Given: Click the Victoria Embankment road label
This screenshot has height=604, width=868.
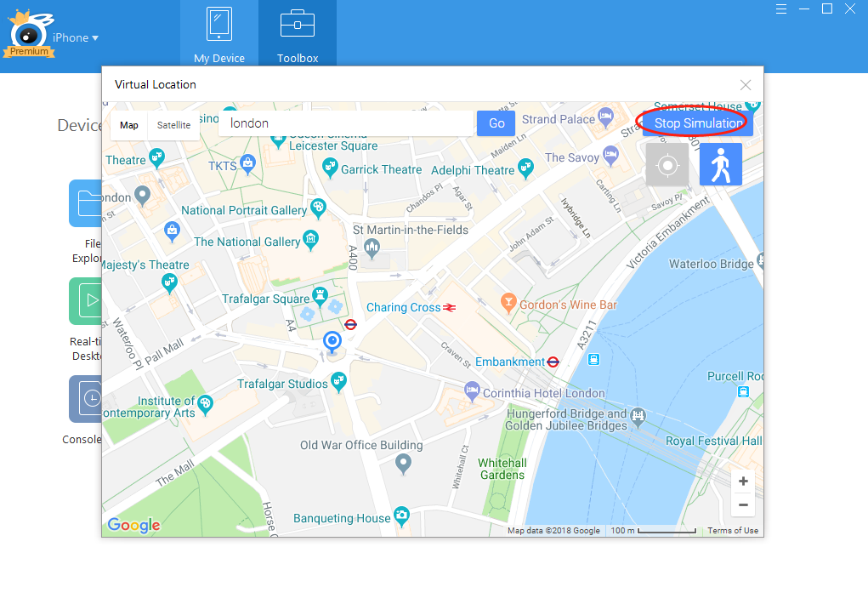Looking at the screenshot, I should [x=667, y=233].
